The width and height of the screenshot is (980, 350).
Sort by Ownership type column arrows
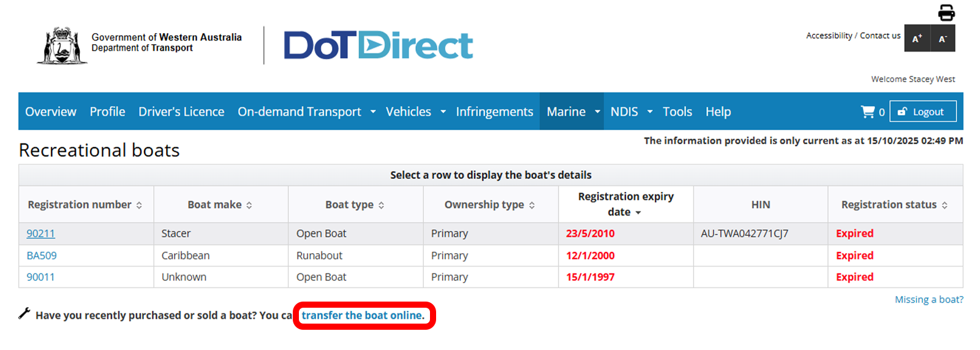(x=532, y=205)
